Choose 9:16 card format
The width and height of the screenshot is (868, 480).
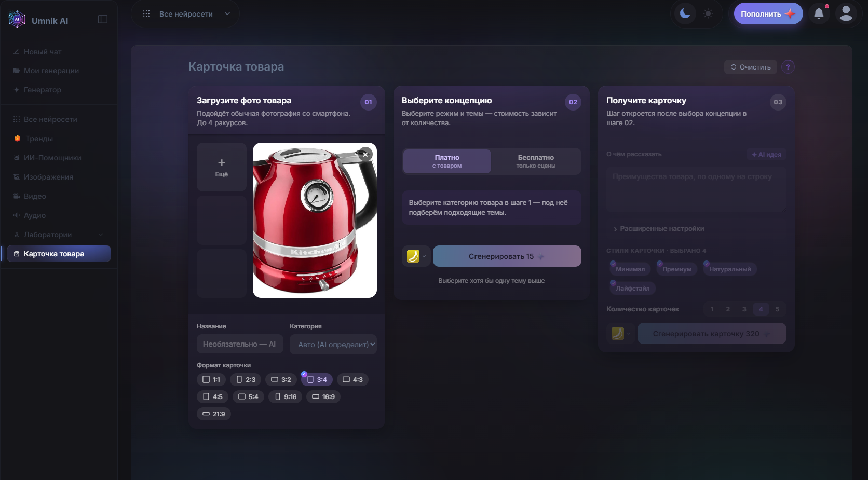286,397
